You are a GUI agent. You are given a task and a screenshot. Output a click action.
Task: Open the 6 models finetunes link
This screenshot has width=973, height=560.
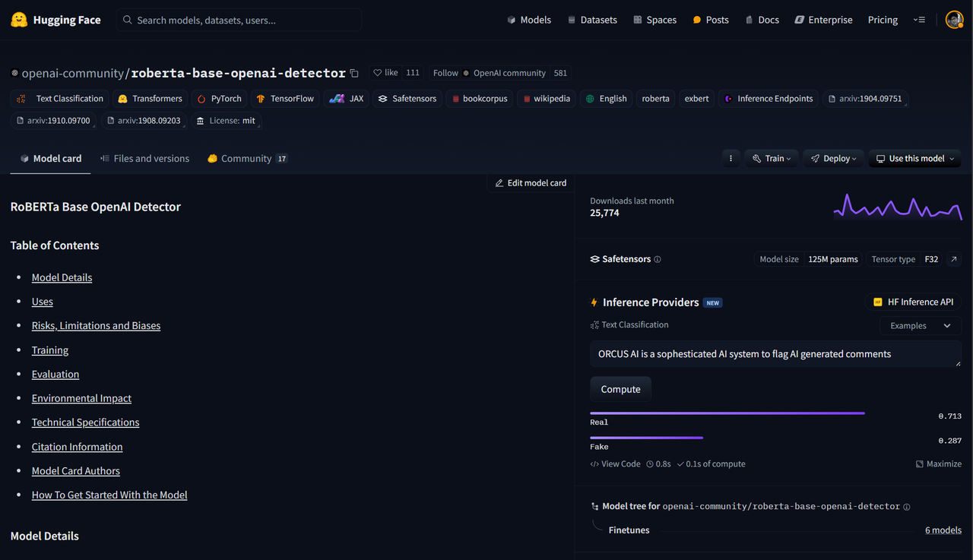click(943, 530)
